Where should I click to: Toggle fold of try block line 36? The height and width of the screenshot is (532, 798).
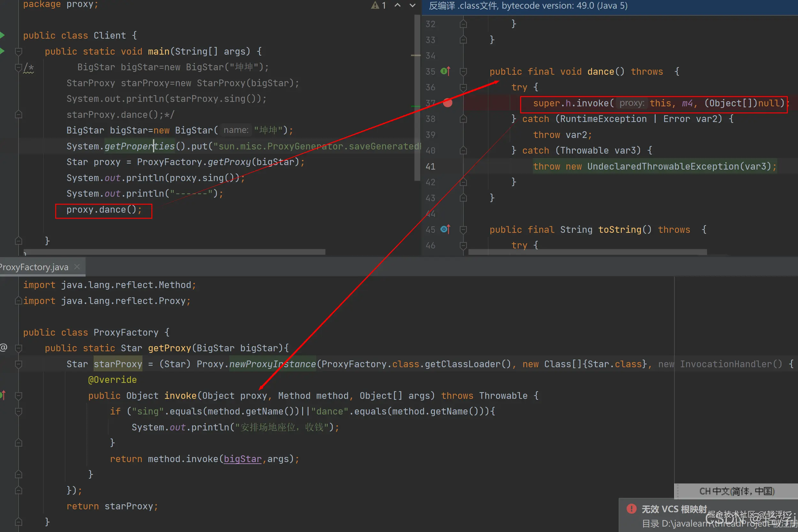(x=463, y=87)
